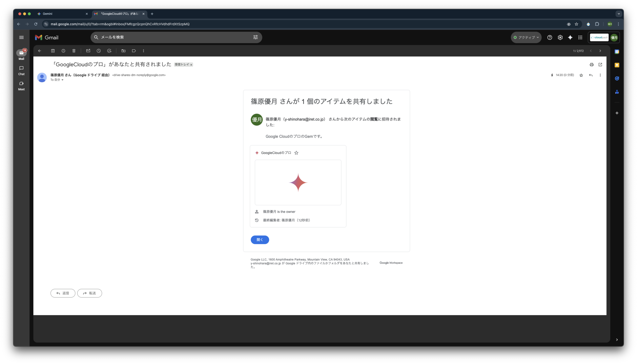The image size is (637, 364).
Task: Click the reply arrow in message header
Action: coord(591,75)
